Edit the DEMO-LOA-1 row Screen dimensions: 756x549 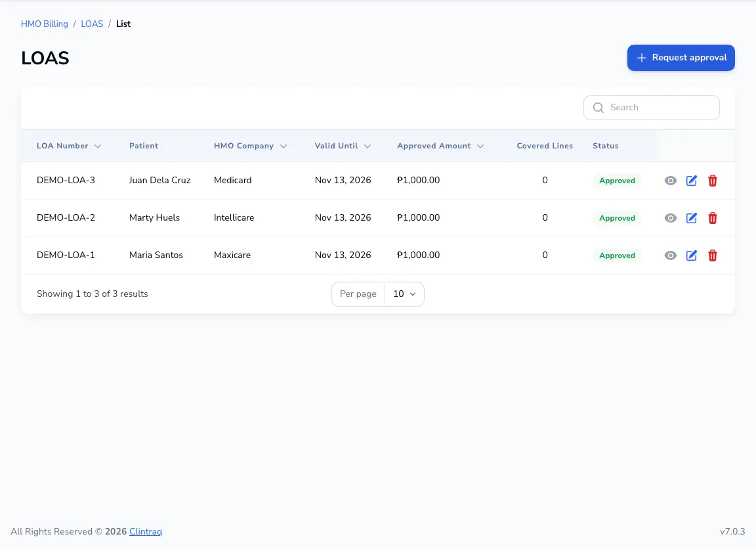pyautogui.click(x=692, y=255)
